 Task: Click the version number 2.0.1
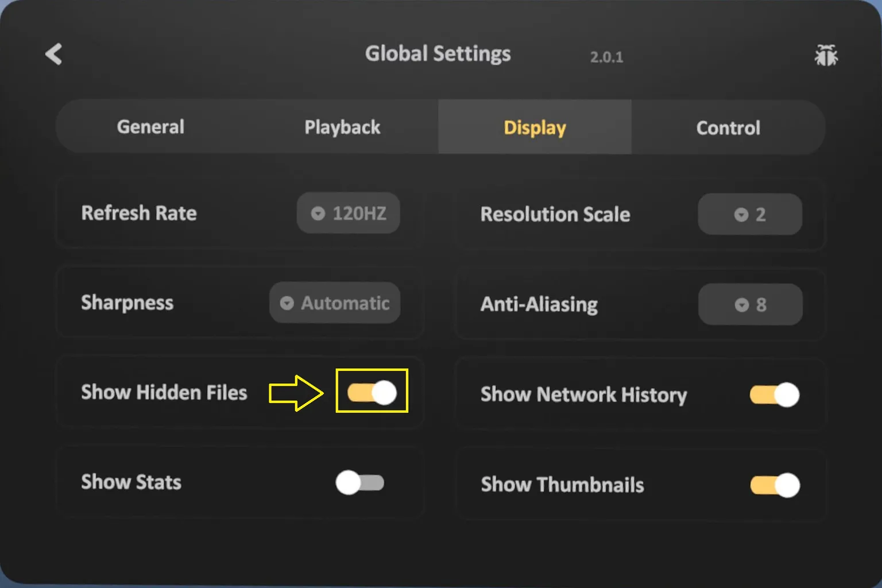[606, 57]
